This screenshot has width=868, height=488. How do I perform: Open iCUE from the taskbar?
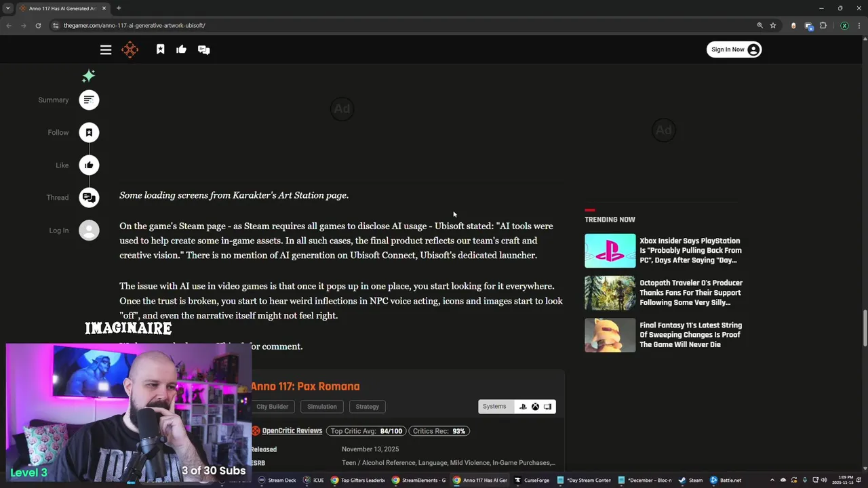coord(313,480)
